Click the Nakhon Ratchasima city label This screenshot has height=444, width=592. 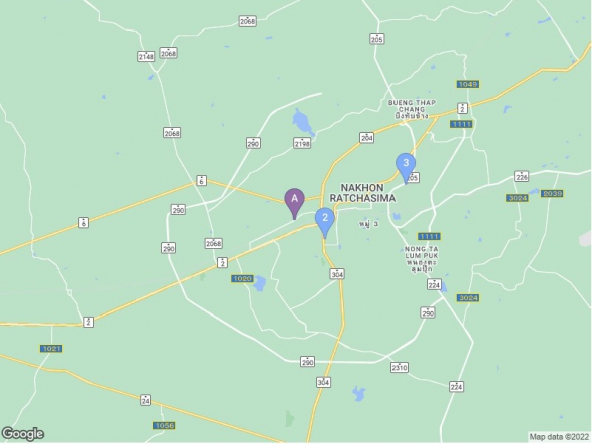pos(362,193)
